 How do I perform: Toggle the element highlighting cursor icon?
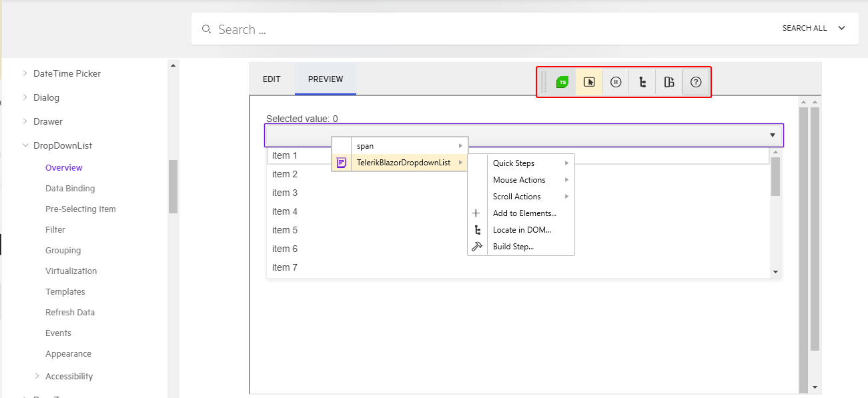pos(589,82)
